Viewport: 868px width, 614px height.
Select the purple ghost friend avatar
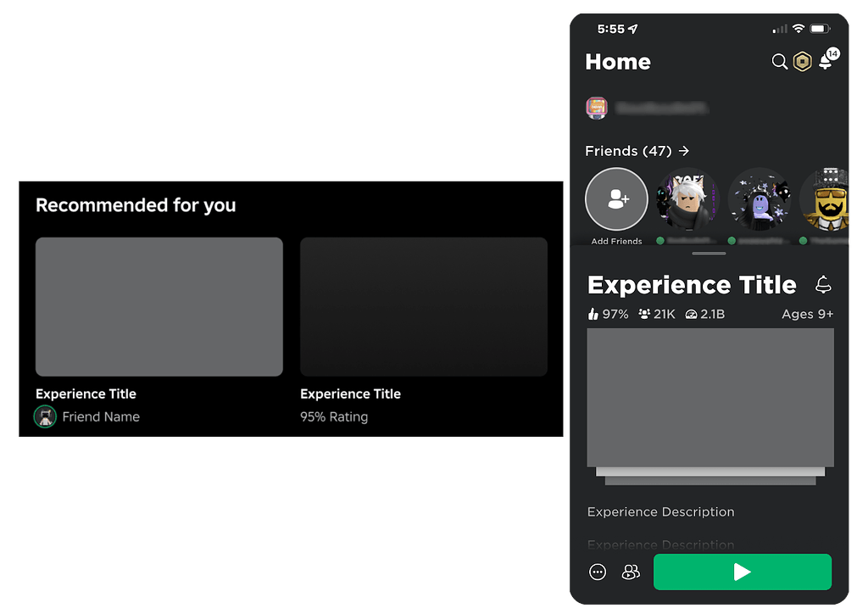(759, 199)
